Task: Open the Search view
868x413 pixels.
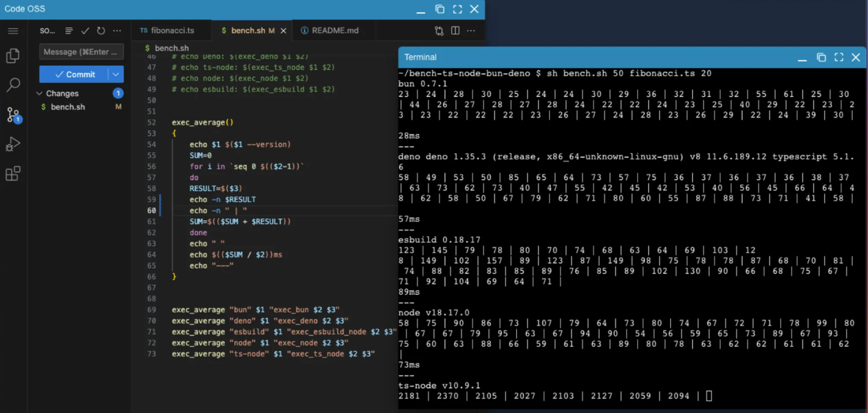Action: (x=13, y=86)
